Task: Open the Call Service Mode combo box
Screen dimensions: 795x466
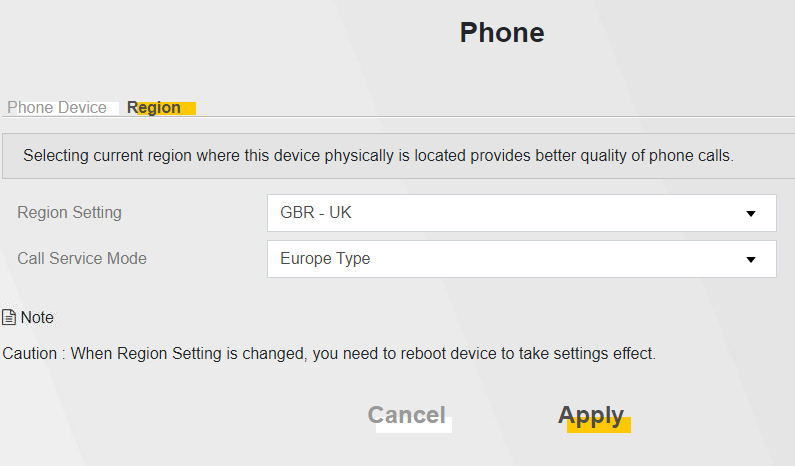Action: click(522, 259)
